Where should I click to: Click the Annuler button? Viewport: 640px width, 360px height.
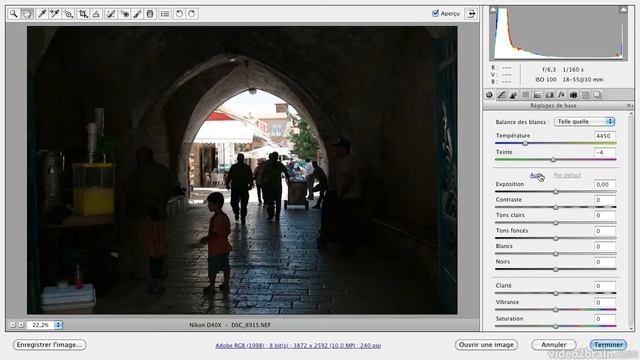553,345
